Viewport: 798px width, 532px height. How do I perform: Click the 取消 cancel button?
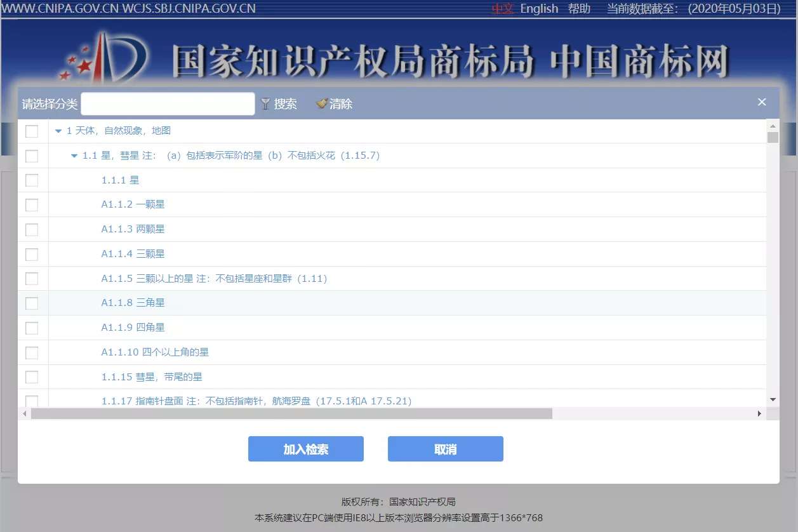(x=446, y=449)
